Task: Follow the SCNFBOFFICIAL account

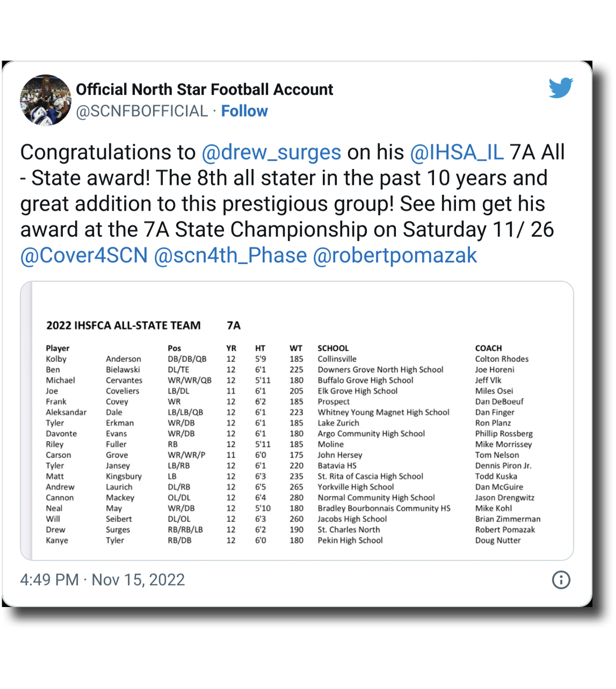Action: click(244, 111)
